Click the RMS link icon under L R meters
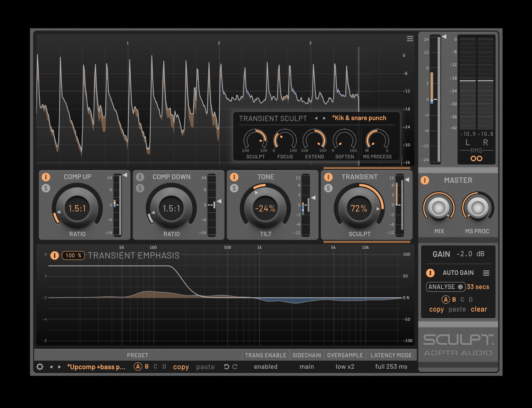Image resolution: width=532 pixels, height=408 pixels. (x=476, y=159)
